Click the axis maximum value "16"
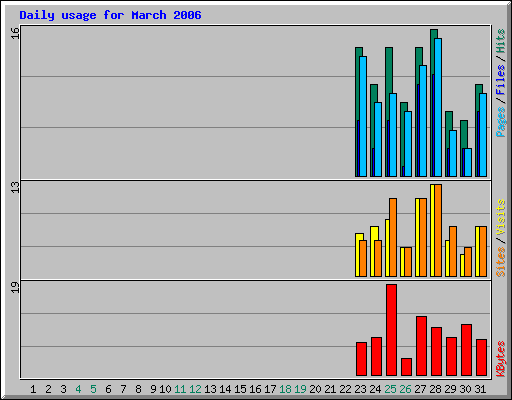The image size is (512, 400). (x=15, y=33)
